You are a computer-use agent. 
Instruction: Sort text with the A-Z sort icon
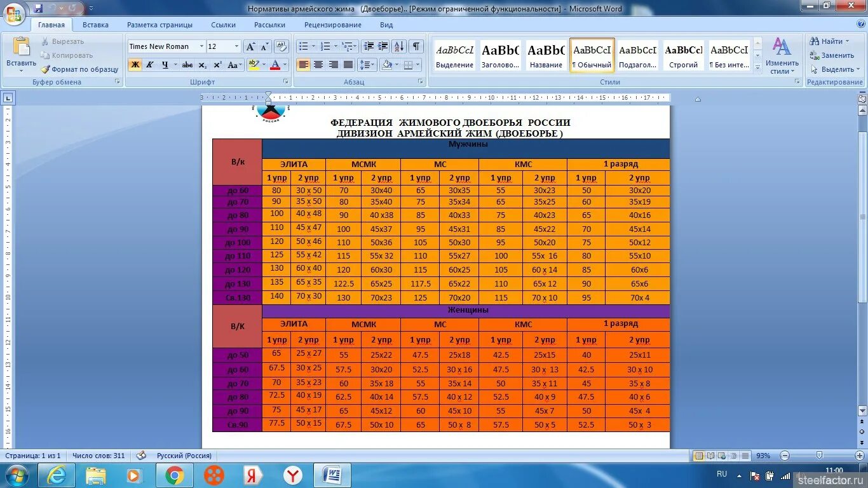click(x=399, y=46)
